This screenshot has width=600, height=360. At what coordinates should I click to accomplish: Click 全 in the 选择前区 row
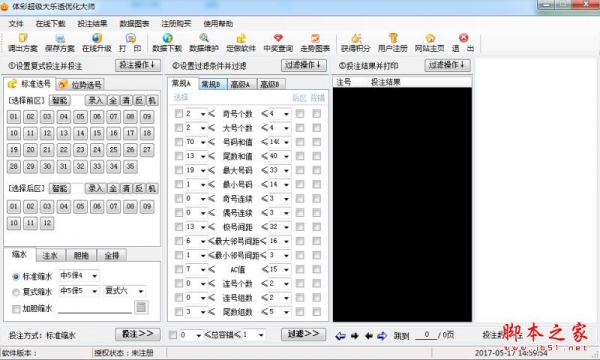(x=113, y=101)
